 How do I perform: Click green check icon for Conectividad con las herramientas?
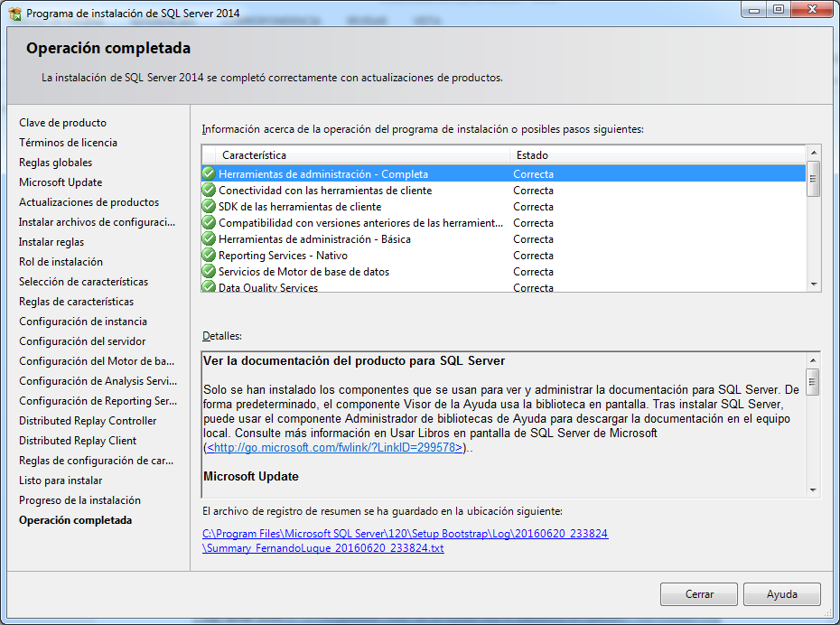pyautogui.click(x=209, y=191)
